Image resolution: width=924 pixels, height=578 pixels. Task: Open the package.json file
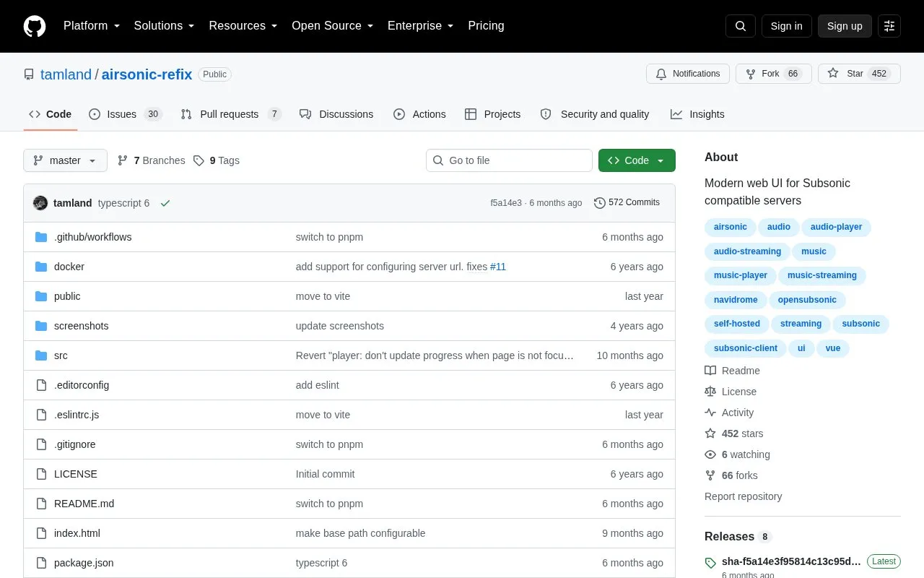tap(84, 563)
